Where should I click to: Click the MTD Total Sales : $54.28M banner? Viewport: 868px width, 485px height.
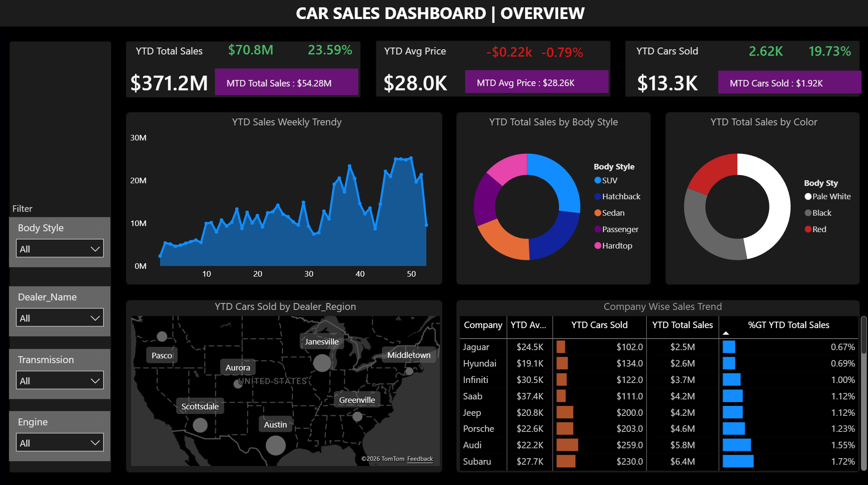(x=286, y=82)
